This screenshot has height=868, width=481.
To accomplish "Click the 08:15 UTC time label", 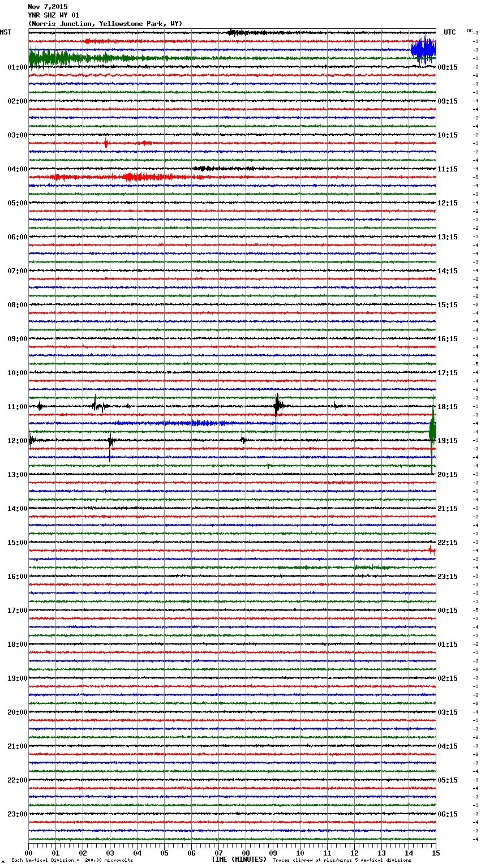I will 448,67.
